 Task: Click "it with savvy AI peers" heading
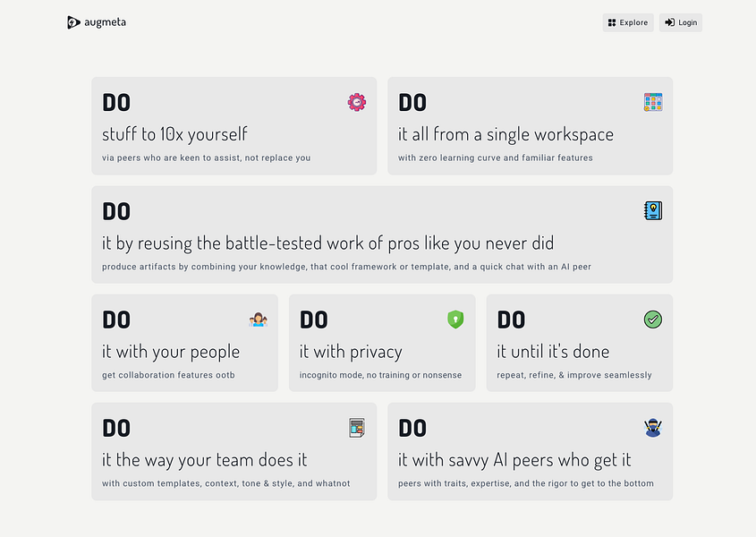click(x=514, y=460)
